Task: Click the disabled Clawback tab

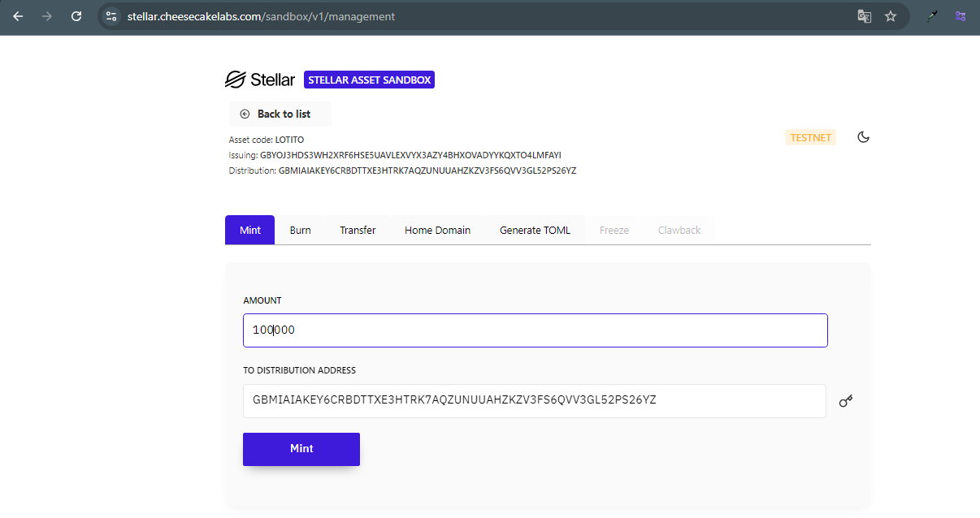Action: click(679, 230)
